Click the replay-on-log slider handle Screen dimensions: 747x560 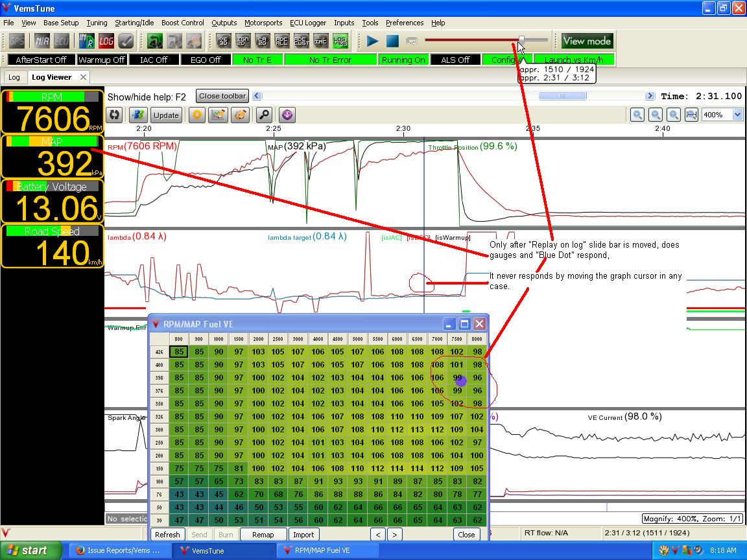(521, 40)
